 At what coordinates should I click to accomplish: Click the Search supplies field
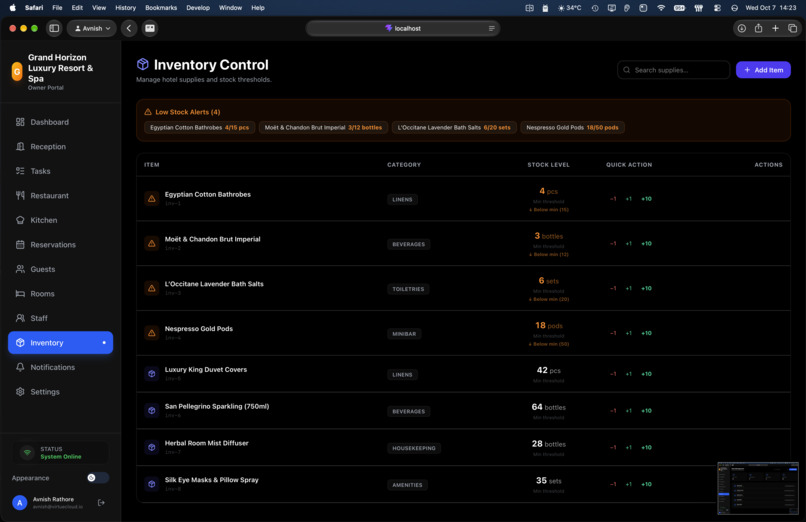point(673,70)
